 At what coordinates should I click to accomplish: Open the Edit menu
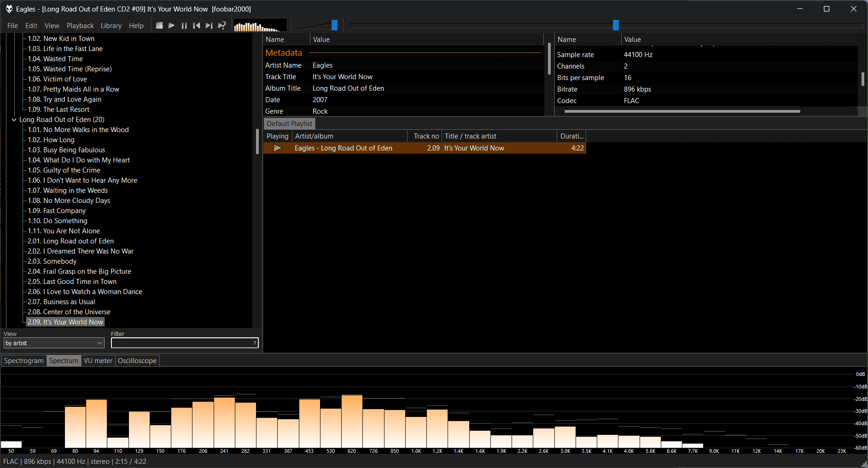tap(31, 26)
